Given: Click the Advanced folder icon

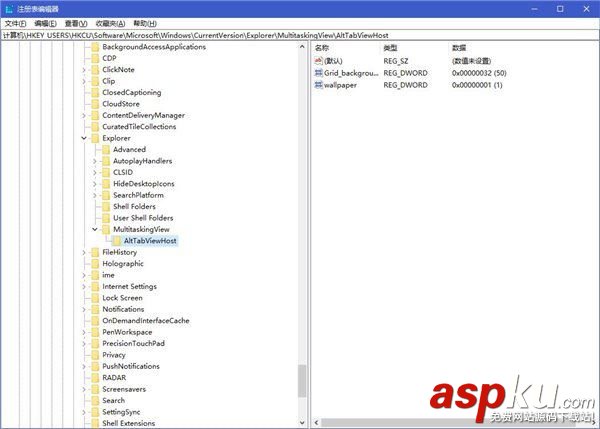Looking at the screenshot, I should (x=106, y=150).
